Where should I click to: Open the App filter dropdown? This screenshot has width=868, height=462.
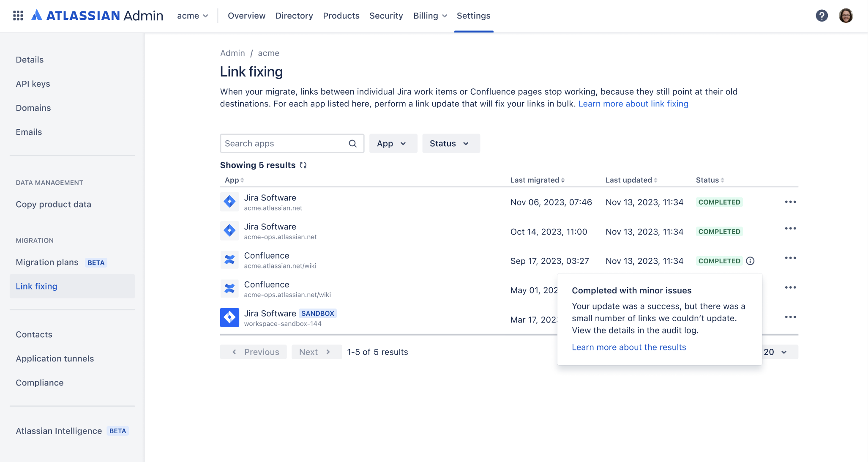coord(393,143)
